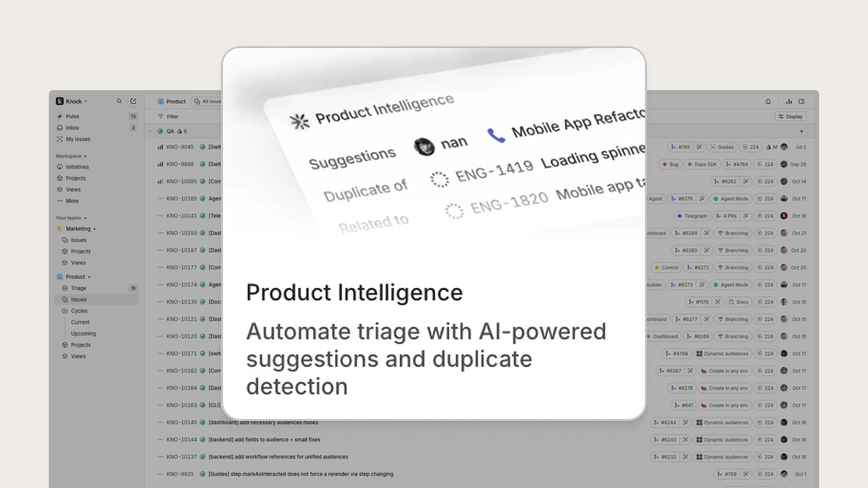The height and width of the screenshot is (488, 868).
Task: Click the Knock workspace logo
Action: (59, 101)
